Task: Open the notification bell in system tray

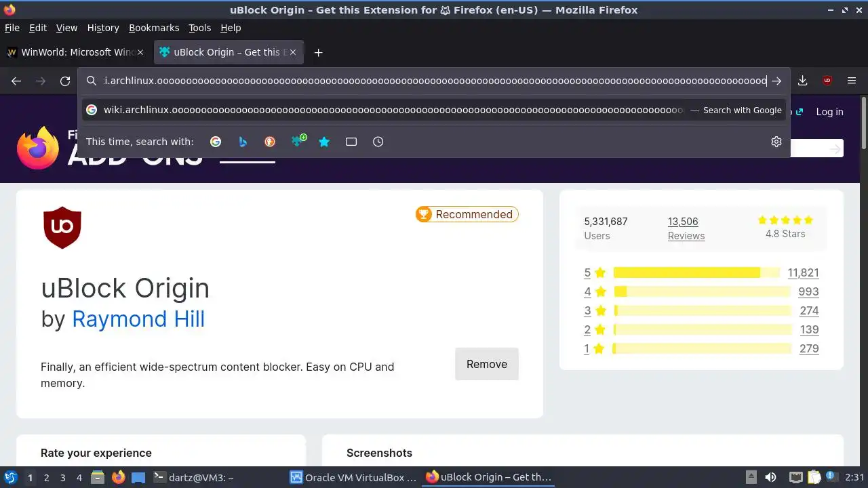Action: coord(832,477)
